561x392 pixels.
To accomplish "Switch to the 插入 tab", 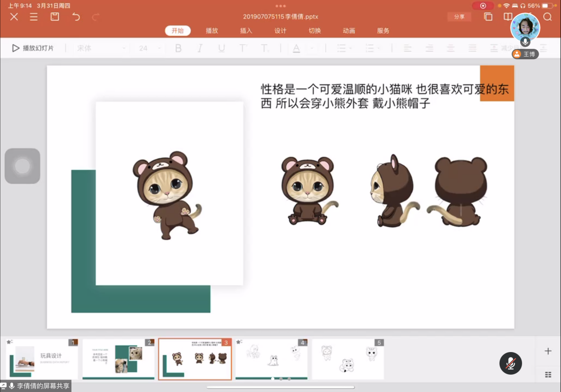I will (x=246, y=31).
